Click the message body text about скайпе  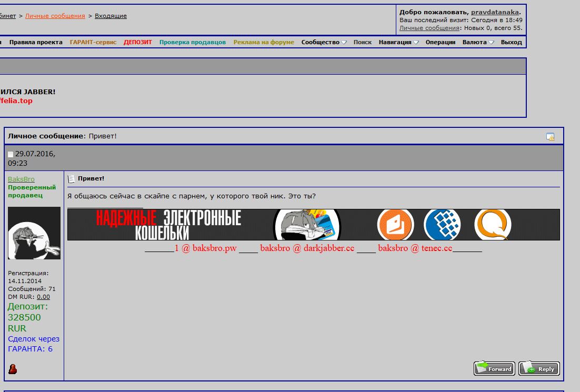pos(192,196)
